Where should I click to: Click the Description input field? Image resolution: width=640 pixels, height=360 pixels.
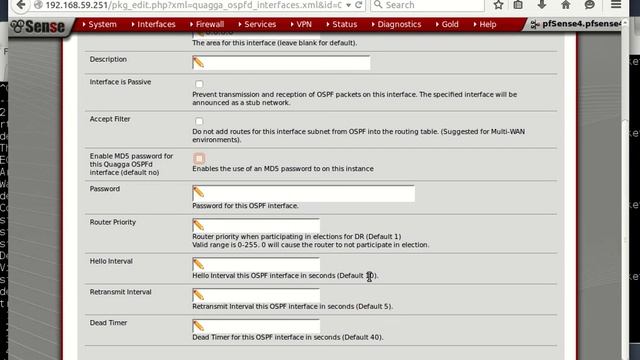[x=281, y=62]
